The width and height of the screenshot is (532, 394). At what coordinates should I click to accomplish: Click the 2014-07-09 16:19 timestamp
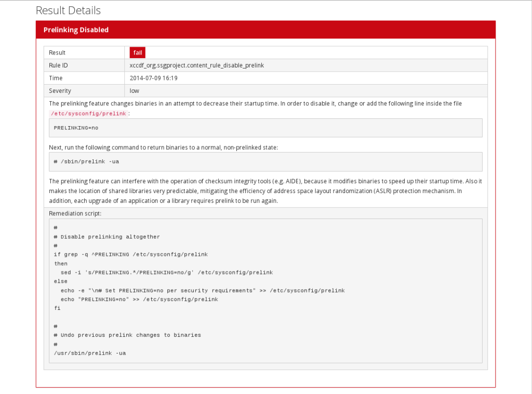point(153,78)
